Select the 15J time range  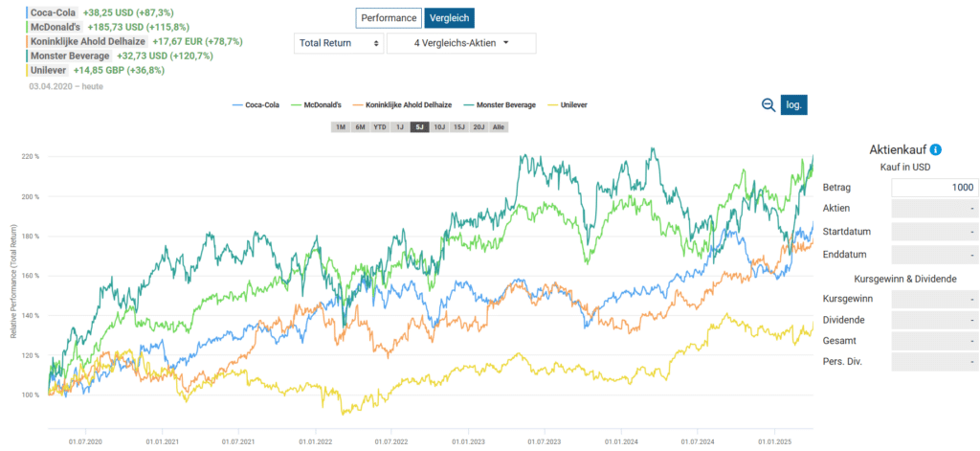(459, 127)
